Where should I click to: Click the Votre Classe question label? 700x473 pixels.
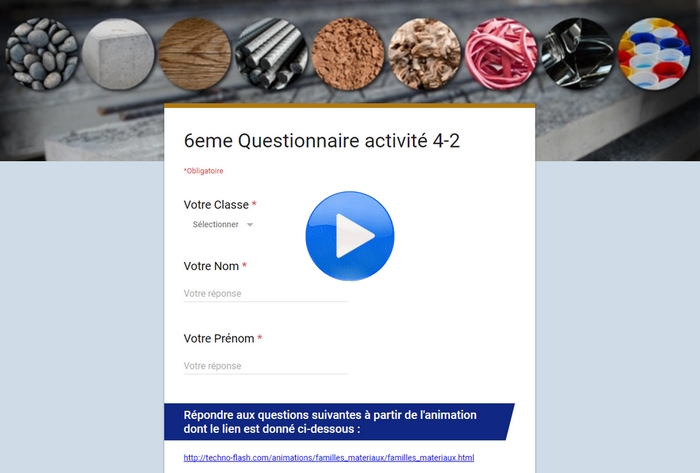(x=216, y=205)
